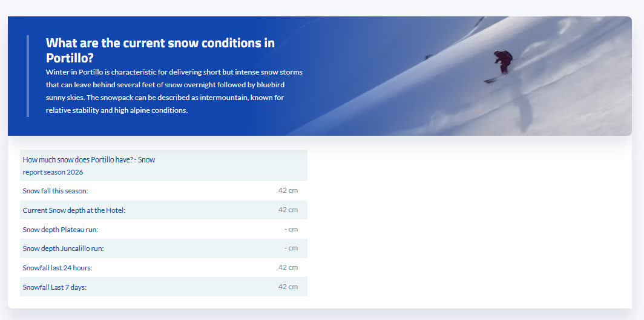644x320 pixels.
Task: Click the snow report season 2026 table header
Action: [x=163, y=166]
